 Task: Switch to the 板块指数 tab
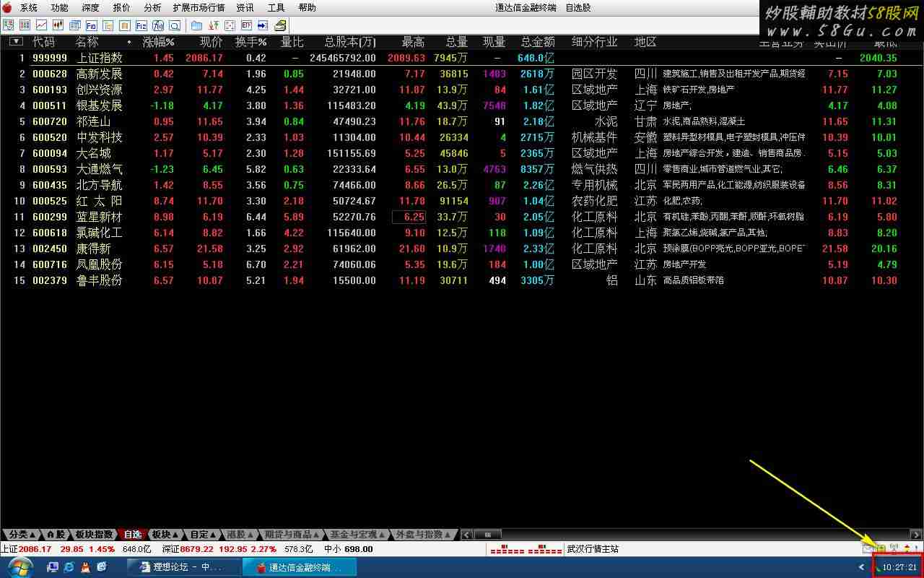pyautogui.click(x=94, y=535)
